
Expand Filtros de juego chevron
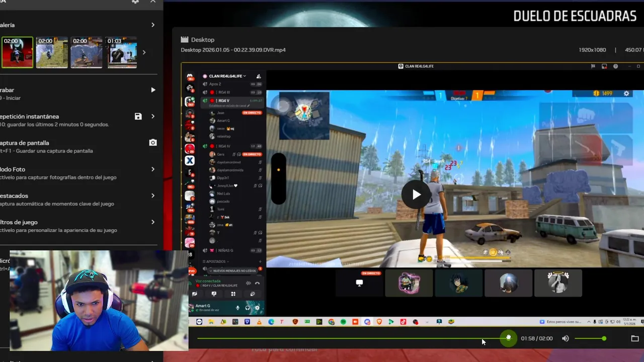[153, 222]
